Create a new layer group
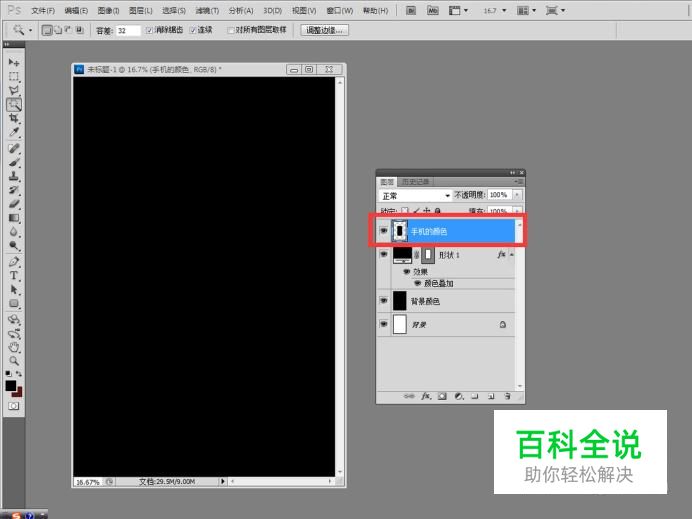Viewport: 692px width, 519px height. [x=475, y=396]
